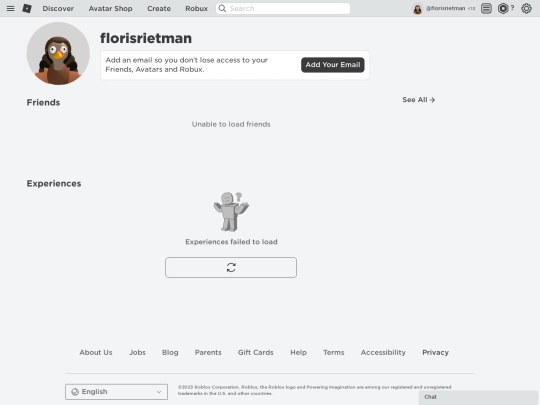Expand the English language dropdown

[116, 392]
